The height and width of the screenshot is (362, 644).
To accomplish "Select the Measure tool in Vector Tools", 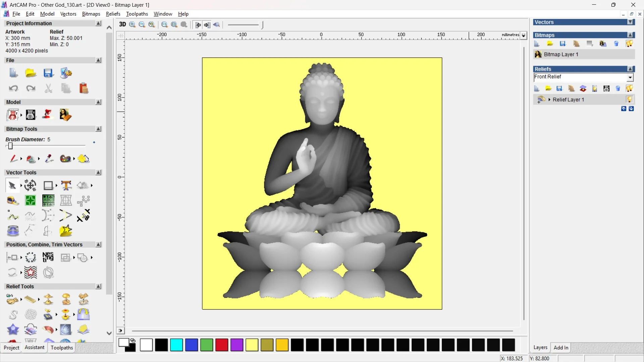I will pyautogui.click(x=13, y=200).
